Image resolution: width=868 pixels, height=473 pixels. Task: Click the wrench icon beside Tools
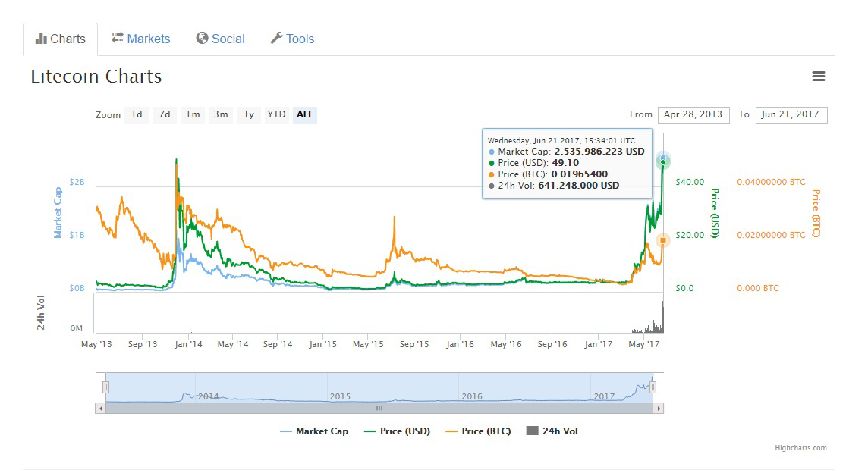(276, 38)
